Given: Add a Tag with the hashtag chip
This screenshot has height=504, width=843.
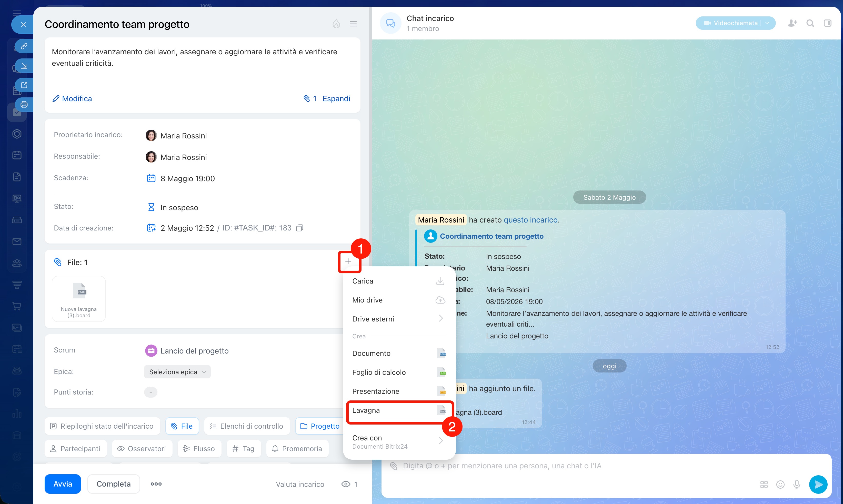Looking at the screenshot, I should point(244,449).
